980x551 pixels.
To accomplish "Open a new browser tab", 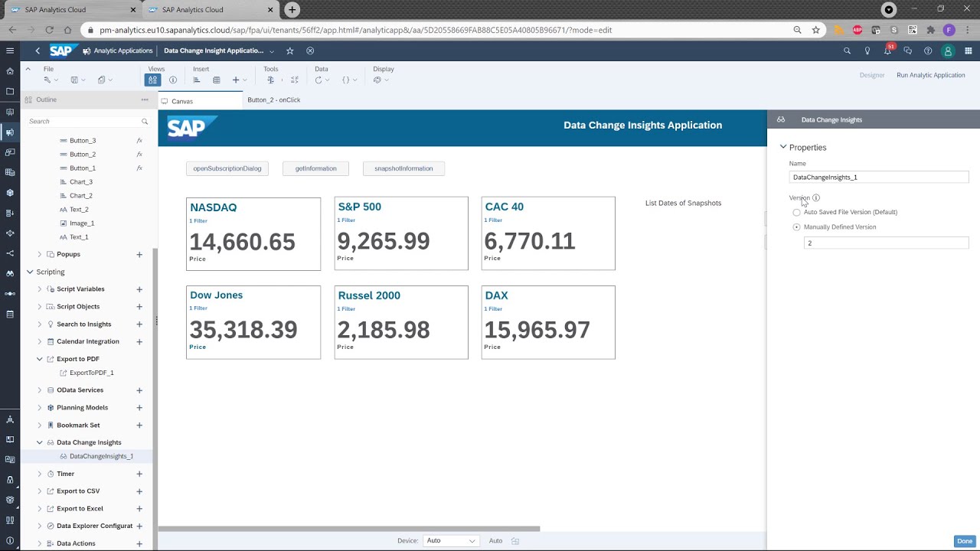I will pyautogui.click(x=292, y=10).
